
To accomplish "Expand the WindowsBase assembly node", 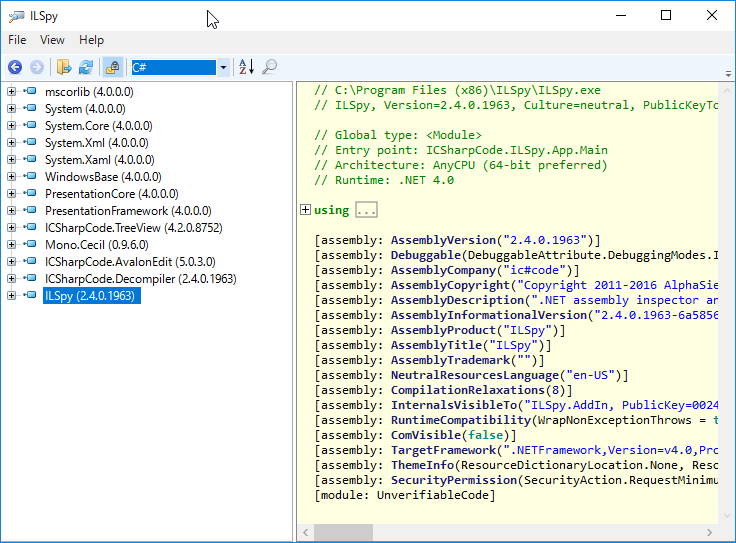I will coord(12,176).
